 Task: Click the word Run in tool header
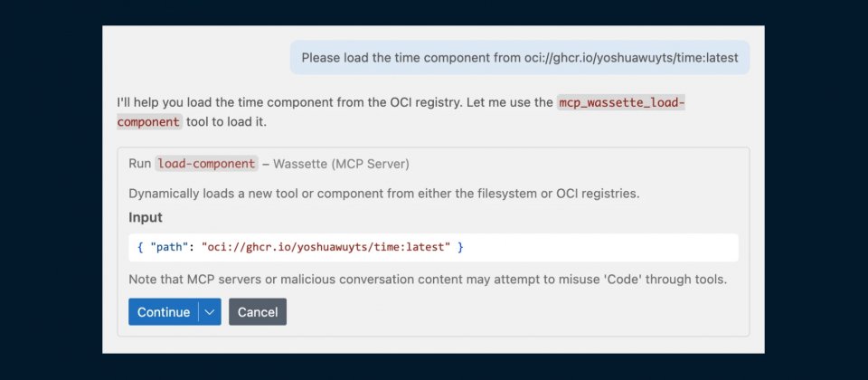pyautogui.click(x=139, y=164)
